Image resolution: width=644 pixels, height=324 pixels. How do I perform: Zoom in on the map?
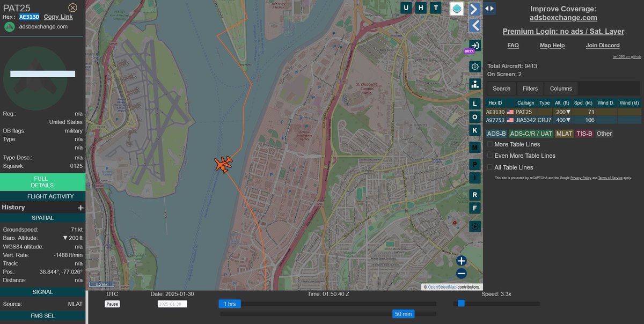pyautogui.click(x=462, y=261)
